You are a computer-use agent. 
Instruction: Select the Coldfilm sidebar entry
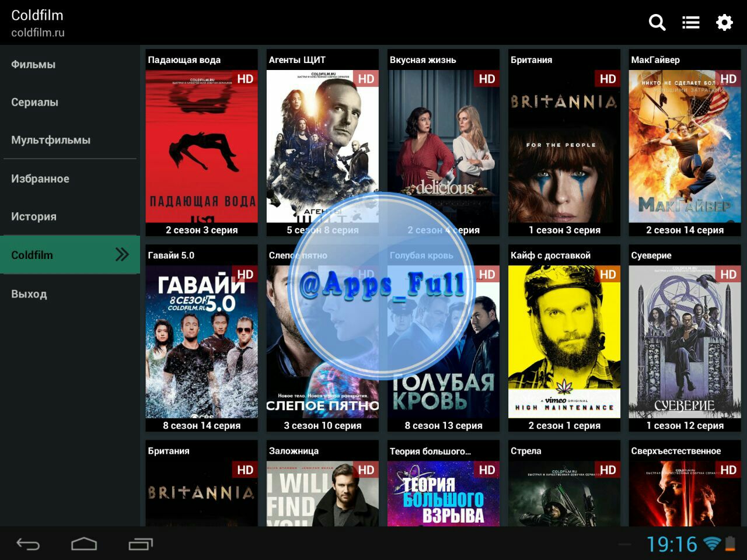pyautogui.click(x=70, y=255)
